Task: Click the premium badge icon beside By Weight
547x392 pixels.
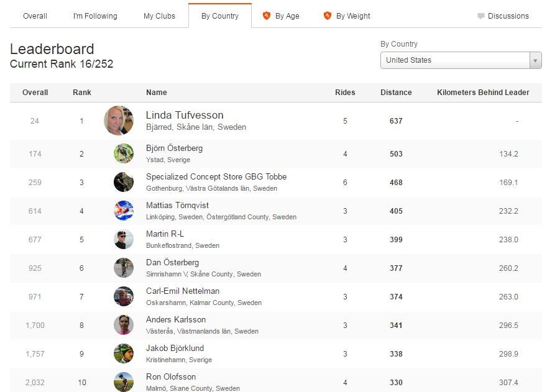Action: tap(327, 16)
